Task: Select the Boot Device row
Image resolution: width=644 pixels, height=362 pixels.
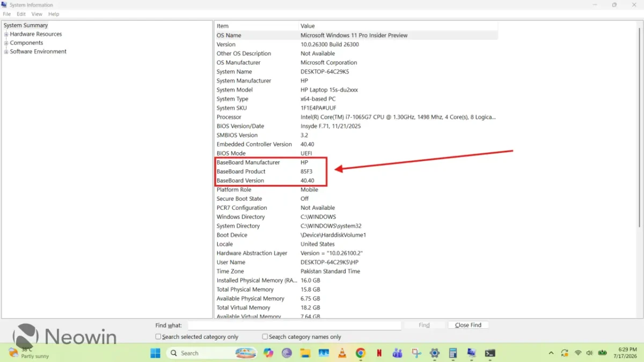Action: [x=356, y=235]
